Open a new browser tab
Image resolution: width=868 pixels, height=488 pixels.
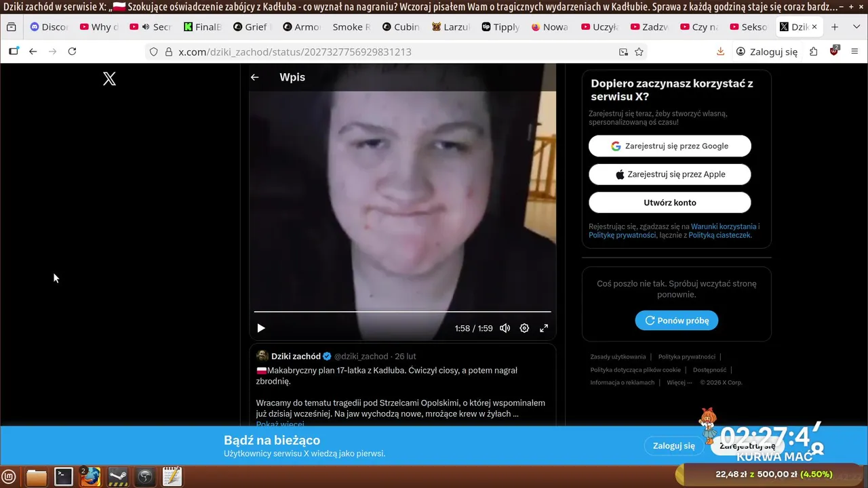[x=835, y=27]
